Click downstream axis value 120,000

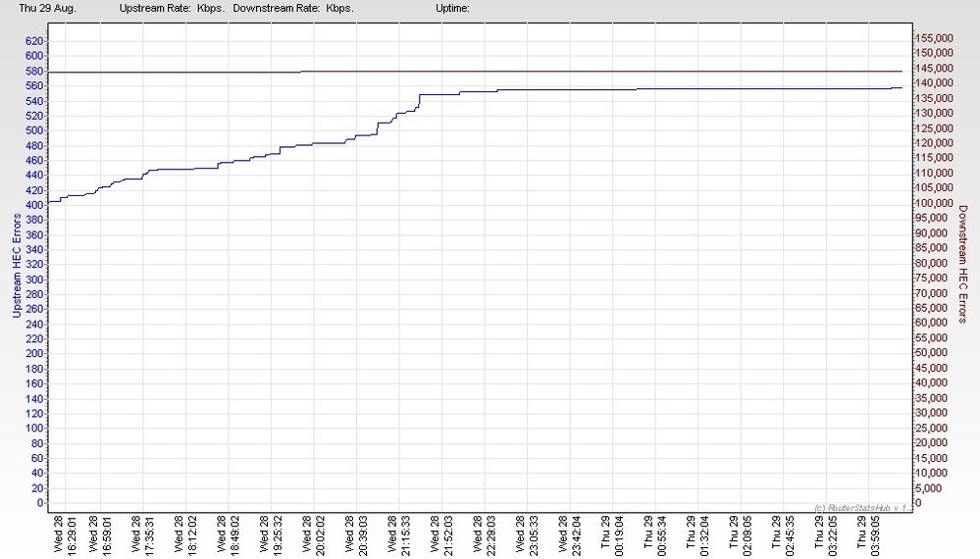pos(934,143)
